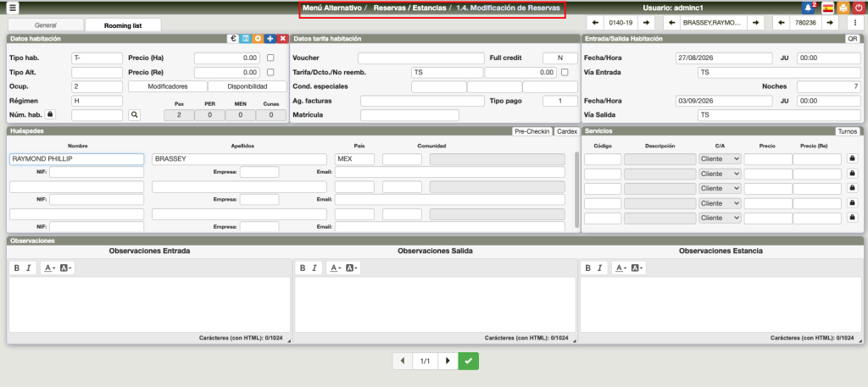868x387 pixels.
Task: Click the notifications bell icon
Action: 808,8
